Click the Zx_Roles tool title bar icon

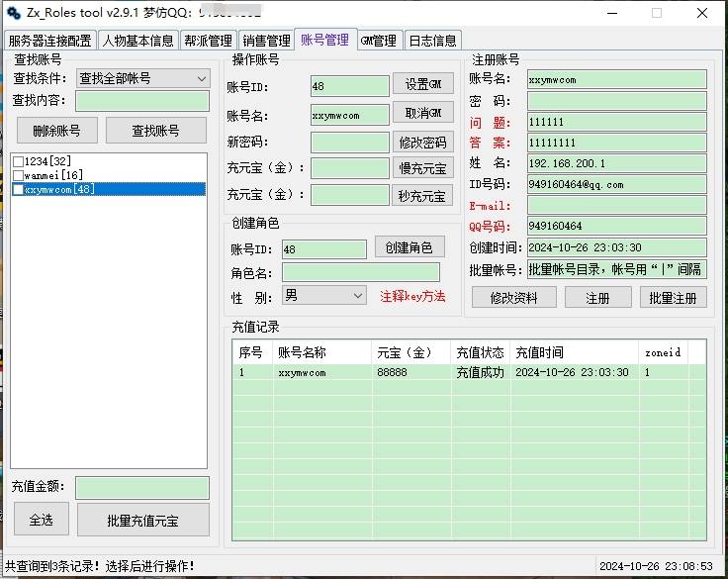14,13
